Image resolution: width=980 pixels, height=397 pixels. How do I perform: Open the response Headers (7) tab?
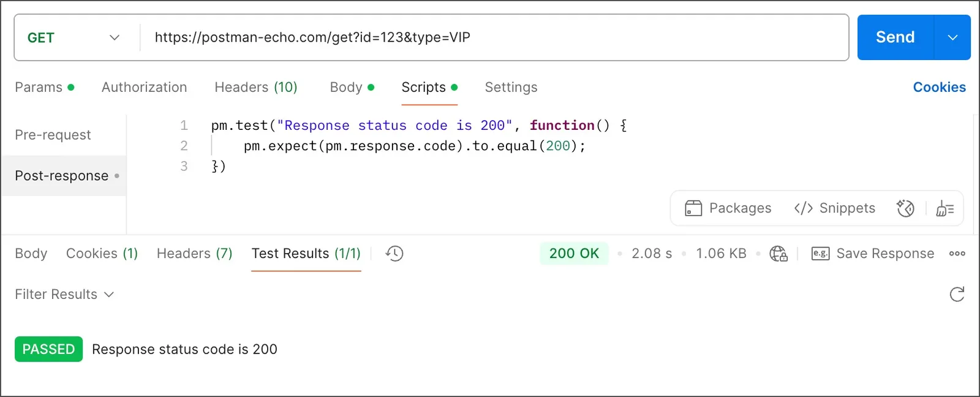(x=194, y=254)
